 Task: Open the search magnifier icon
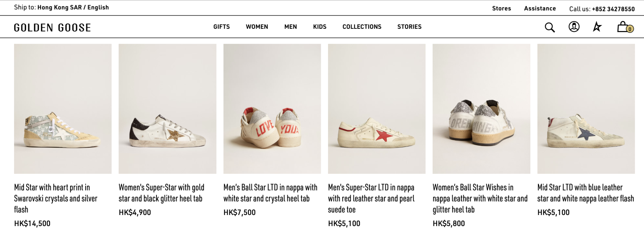coord(550,27)
